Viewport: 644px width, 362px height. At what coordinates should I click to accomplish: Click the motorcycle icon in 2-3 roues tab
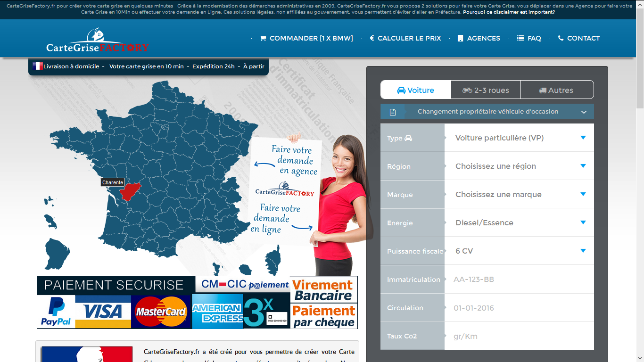(x=467, y=90)
